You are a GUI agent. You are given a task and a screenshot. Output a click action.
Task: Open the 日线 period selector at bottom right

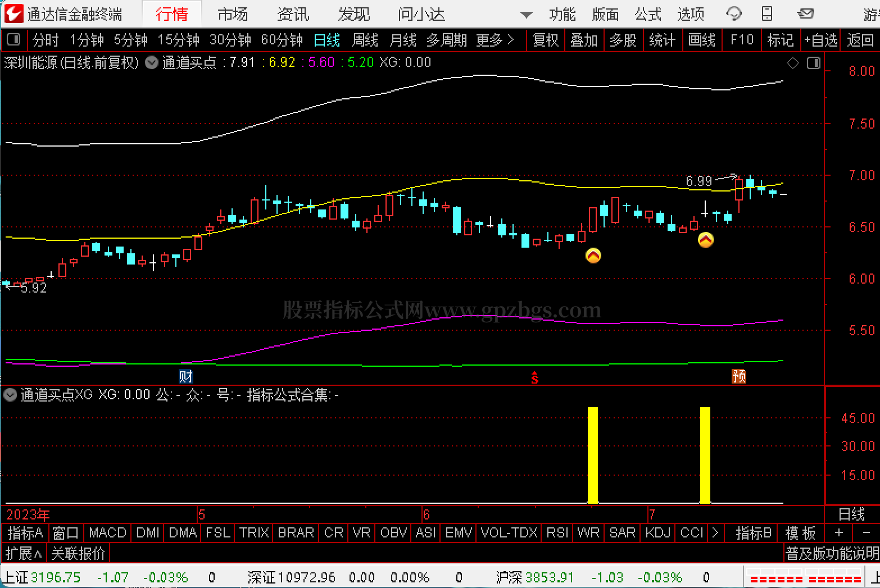[851, 514]
